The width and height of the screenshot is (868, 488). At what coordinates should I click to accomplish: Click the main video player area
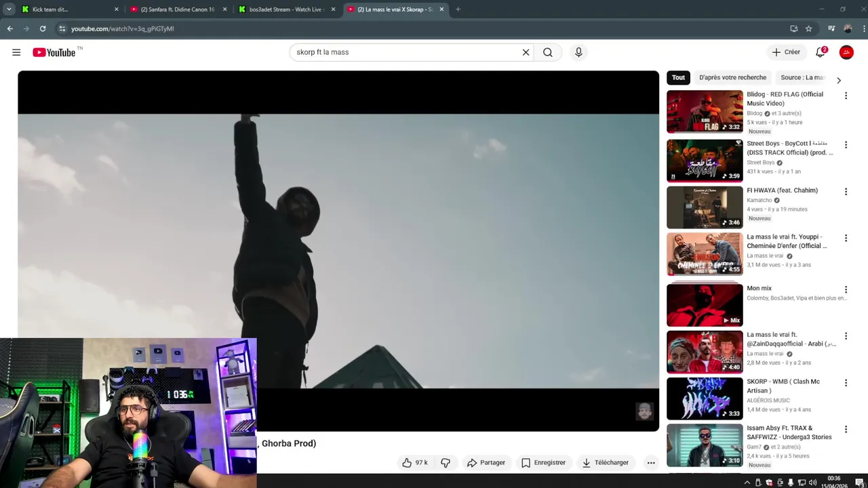coord(338,251)
